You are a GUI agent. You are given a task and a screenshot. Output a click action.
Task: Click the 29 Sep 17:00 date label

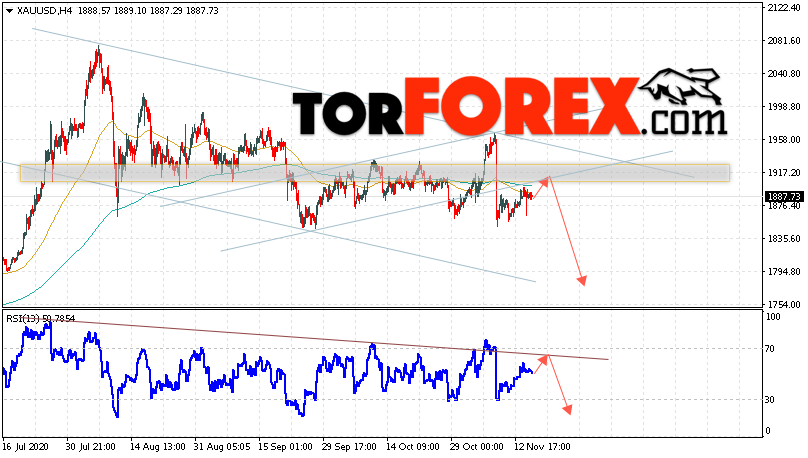point(349,446)
